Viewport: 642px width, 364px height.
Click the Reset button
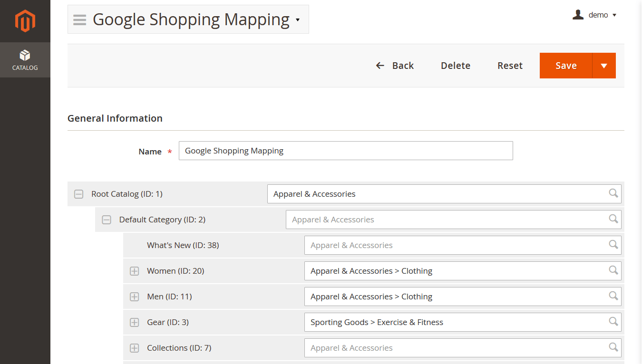point(510,66)
